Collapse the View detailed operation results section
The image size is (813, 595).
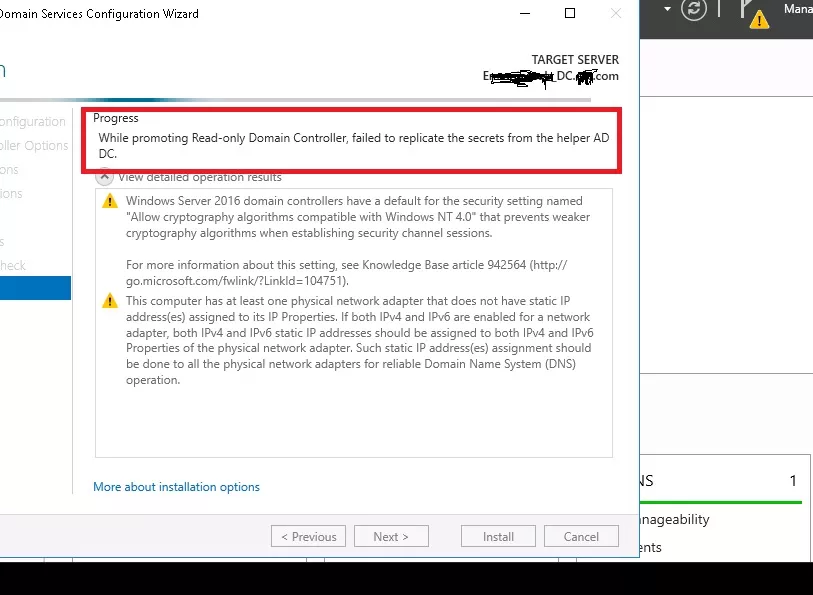click(x=104, y=177)
